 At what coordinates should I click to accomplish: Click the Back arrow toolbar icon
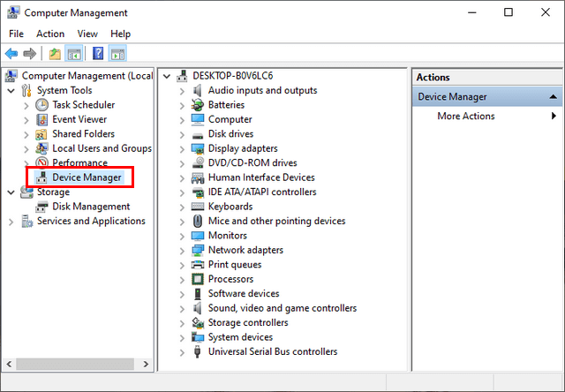pos(11,54)
